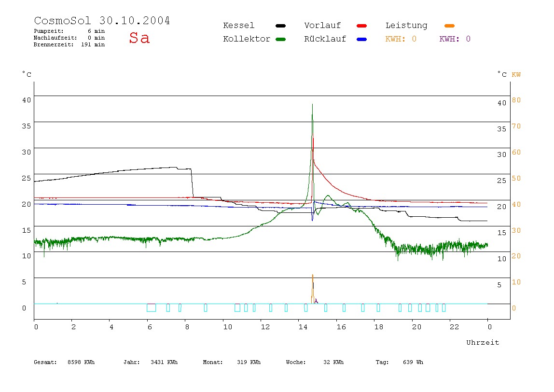Click the green Kollektor legend swatch
Image resolution: width=554 pixels, height=392 pixels.
click(x=280, y=39)
